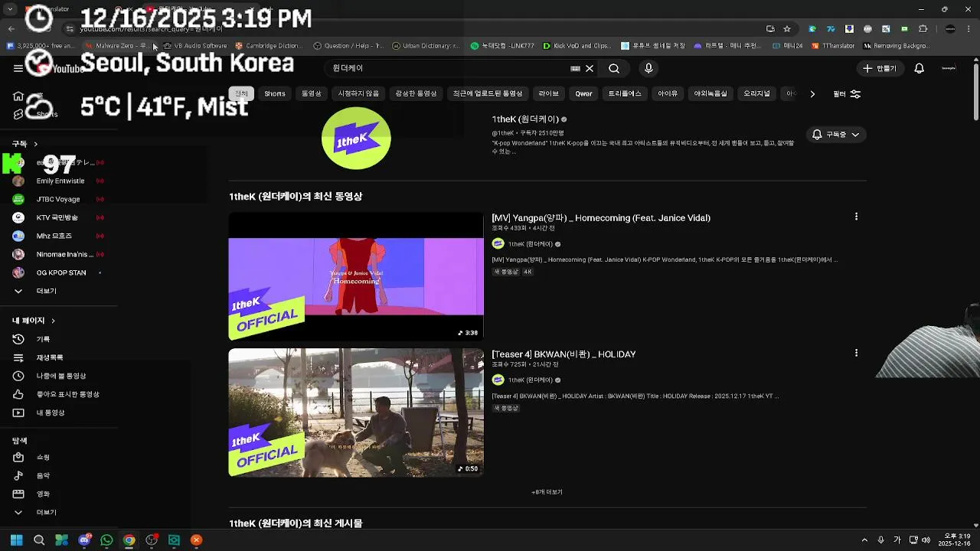Expand the 구독 subscriptions section arrow

click(x=35, y=144)
